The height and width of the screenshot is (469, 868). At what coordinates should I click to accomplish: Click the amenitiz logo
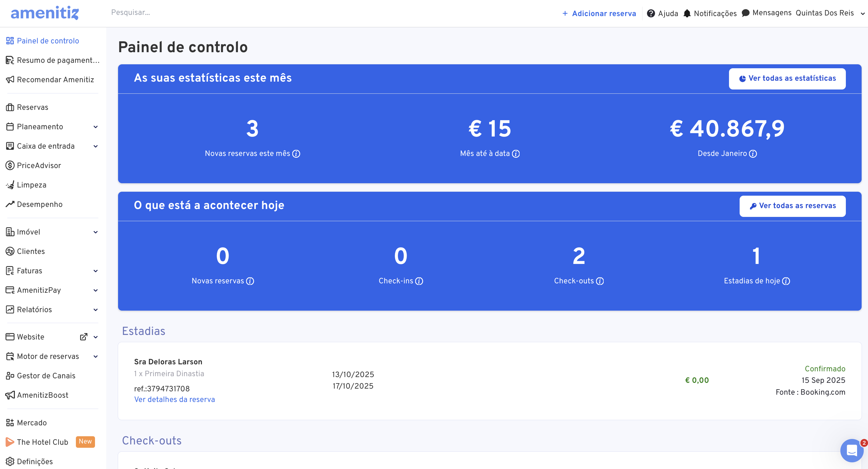[45, 13]
